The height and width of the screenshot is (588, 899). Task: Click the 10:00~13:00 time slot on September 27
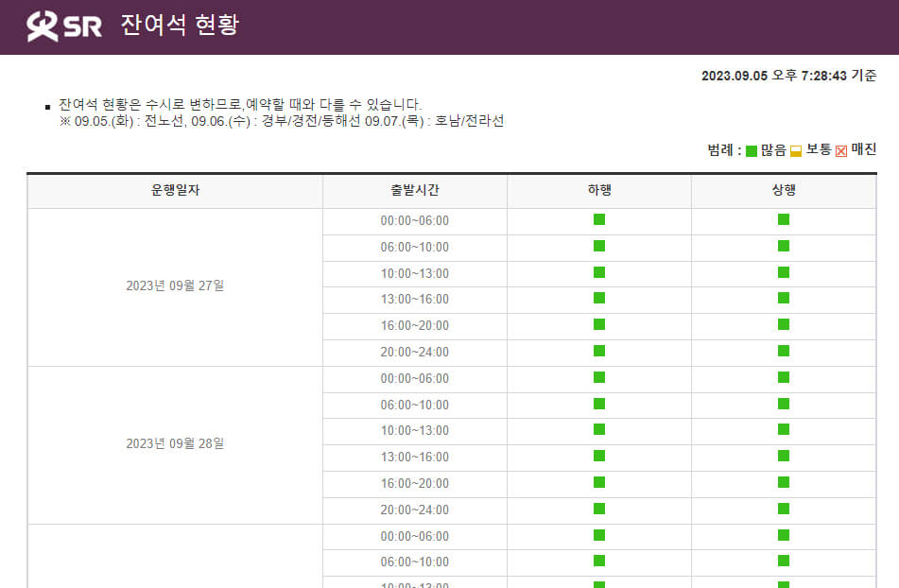pos(414,273)
